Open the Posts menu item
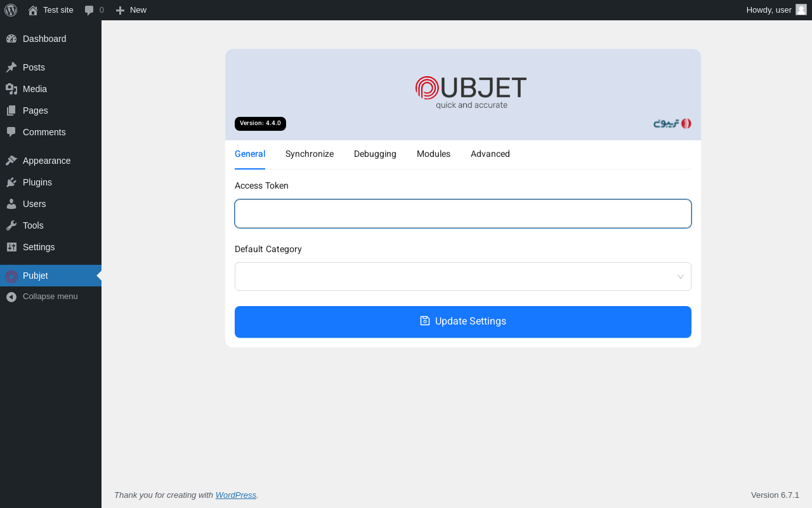 point(51,67)
